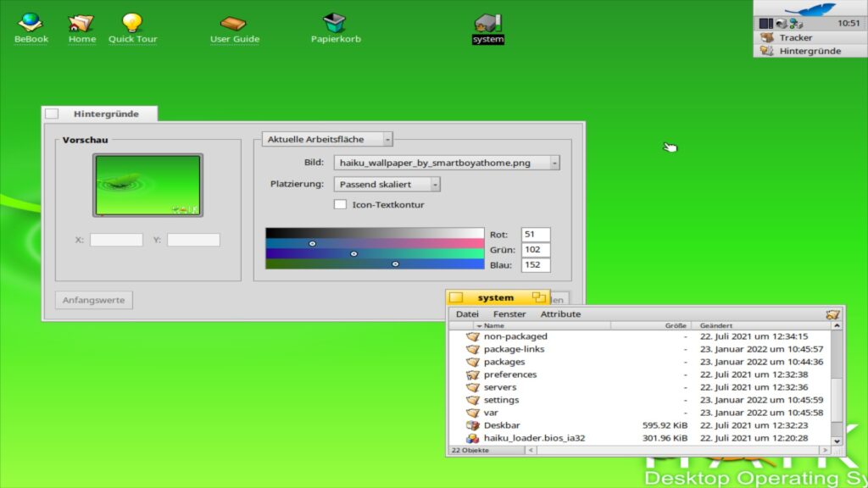Close the system window via its tab box
The width and height of the screenshot is (868, 488).
click(x=456, y=297)
